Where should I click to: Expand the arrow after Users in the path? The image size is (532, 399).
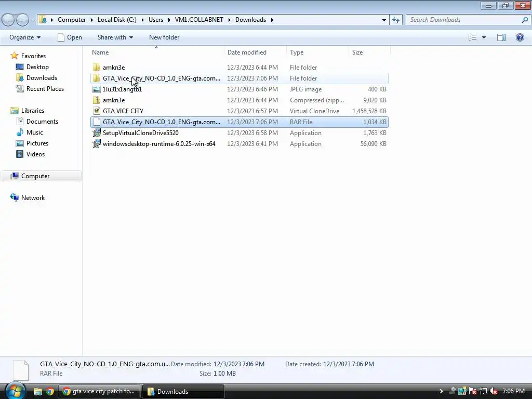(169, 20)
